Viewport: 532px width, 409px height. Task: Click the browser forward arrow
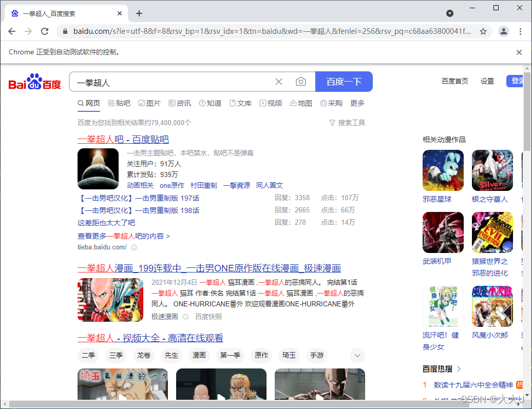28,31
